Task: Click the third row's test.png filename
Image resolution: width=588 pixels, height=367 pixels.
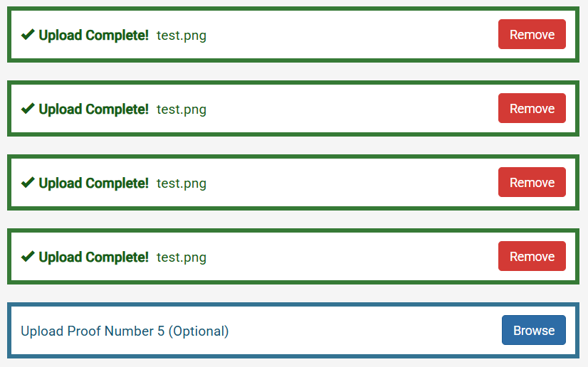Action: [x=182, y=183]
